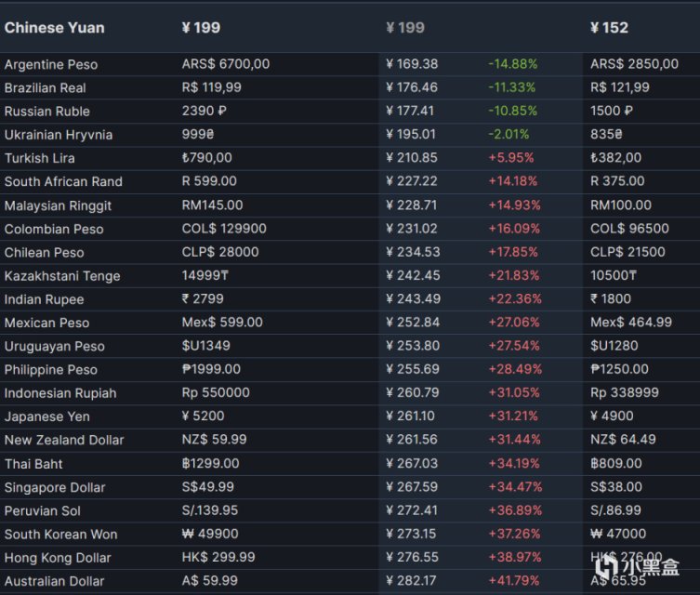
Task: Click price HK$ 299.99
Action: pos(218,557)
